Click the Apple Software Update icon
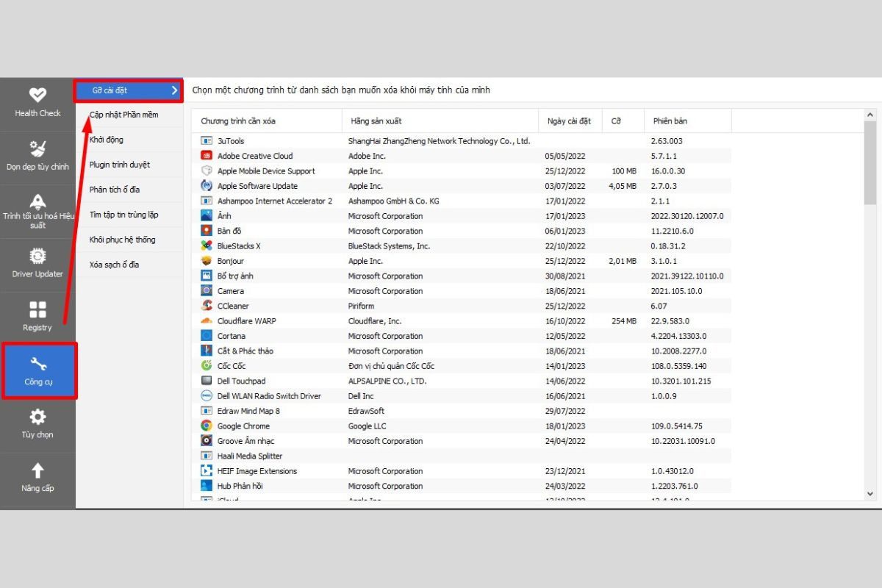 coord(207,186)
